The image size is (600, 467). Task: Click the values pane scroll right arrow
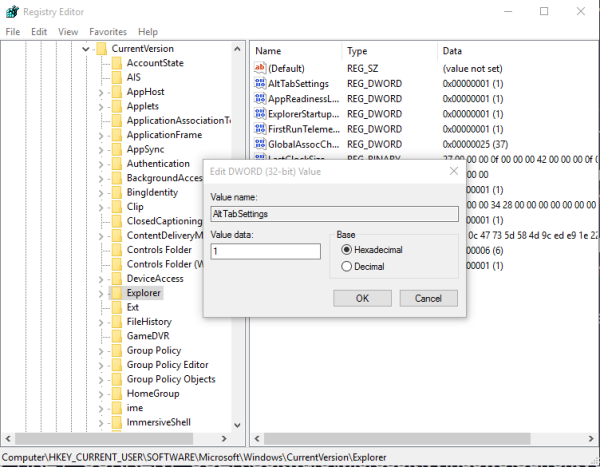point(591,439)
